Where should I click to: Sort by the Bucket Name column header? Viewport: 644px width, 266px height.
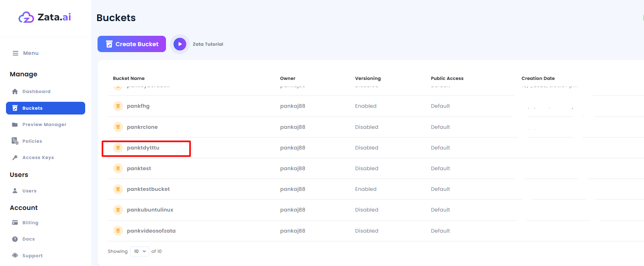(x=129, y=78)
